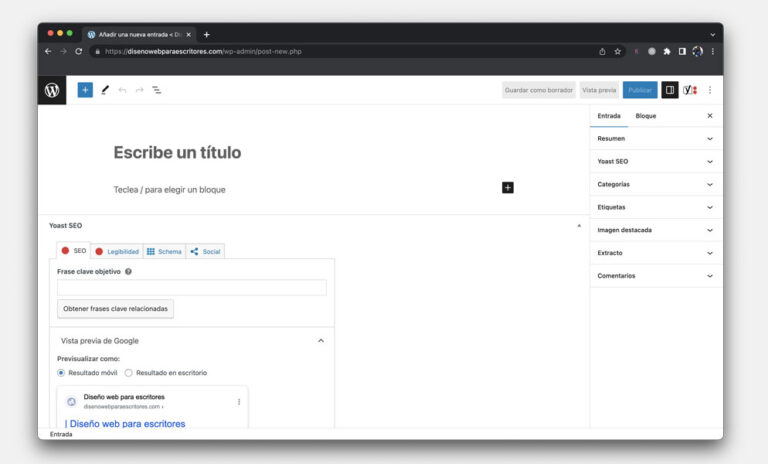Screen dimensions: 768x464
Task: Click the site lock icon in address bar
Action: click(97, 51)
